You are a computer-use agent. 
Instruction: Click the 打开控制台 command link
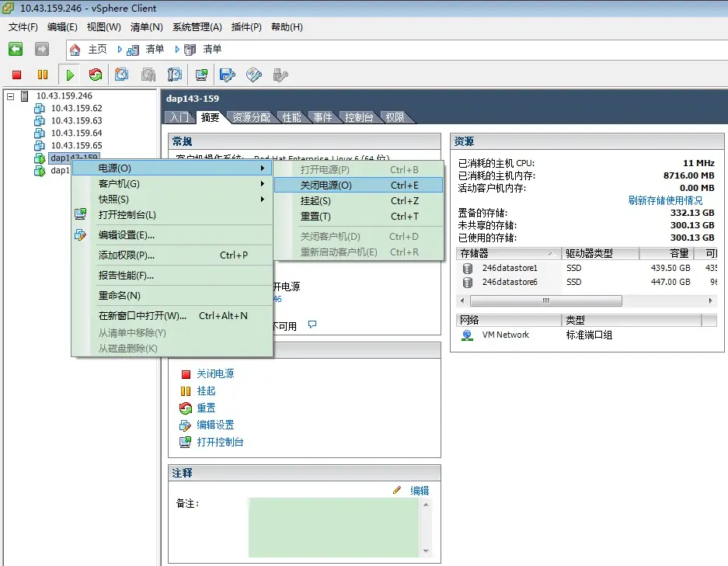click(x=220, y=442)
